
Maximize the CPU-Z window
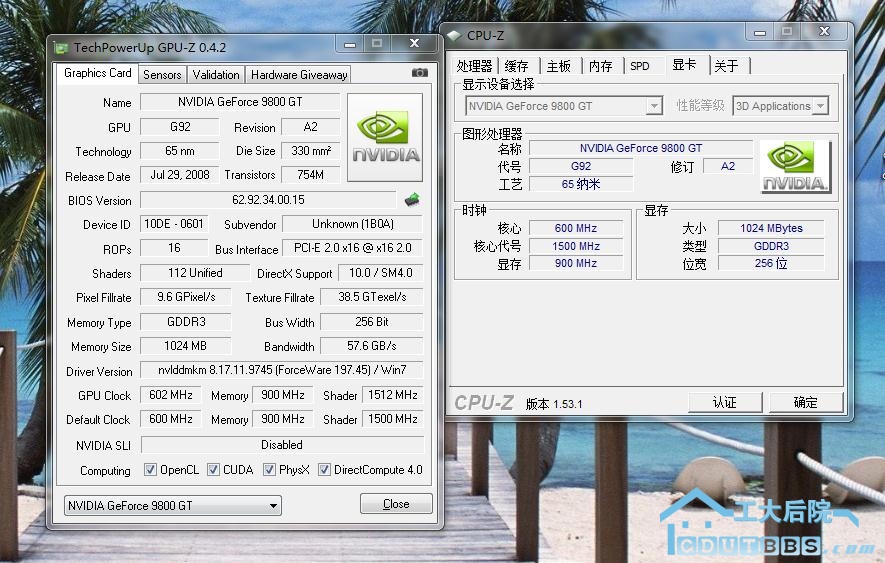(786, 32)
